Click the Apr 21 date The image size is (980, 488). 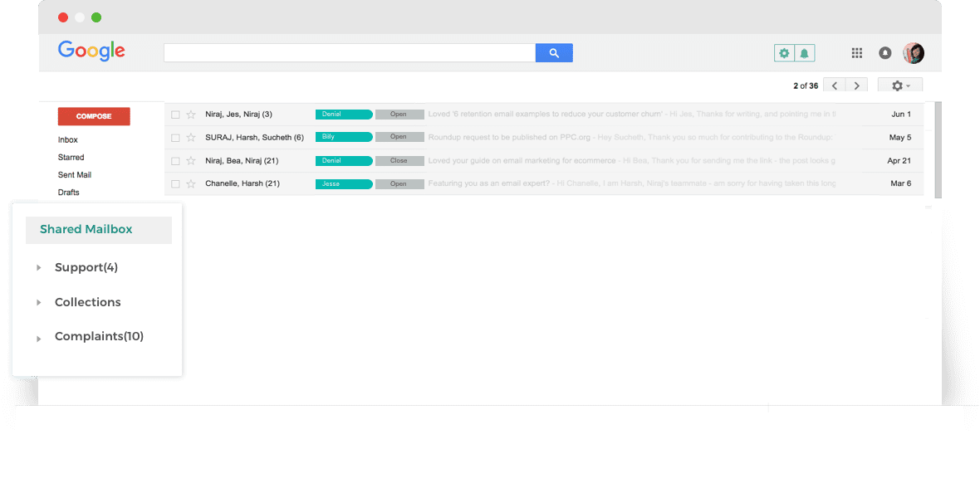click(899, 160)
